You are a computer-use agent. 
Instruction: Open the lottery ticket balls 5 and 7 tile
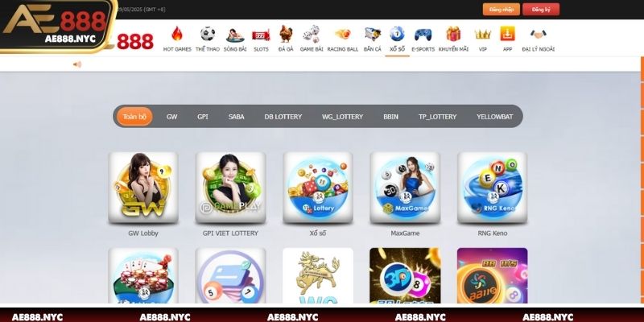(x=230, y=275)
